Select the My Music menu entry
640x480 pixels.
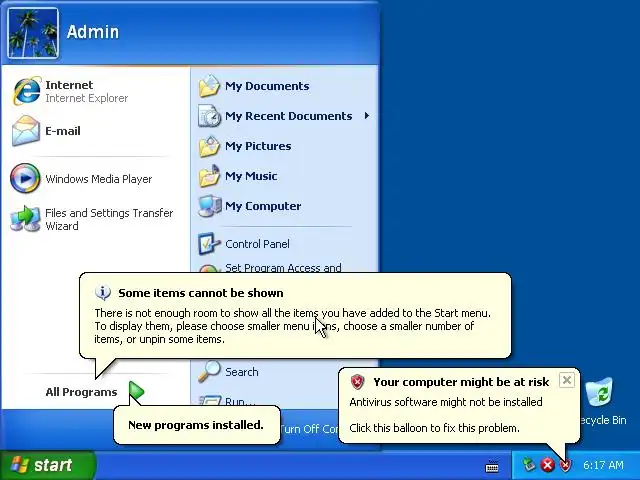[x=284, y=176]
